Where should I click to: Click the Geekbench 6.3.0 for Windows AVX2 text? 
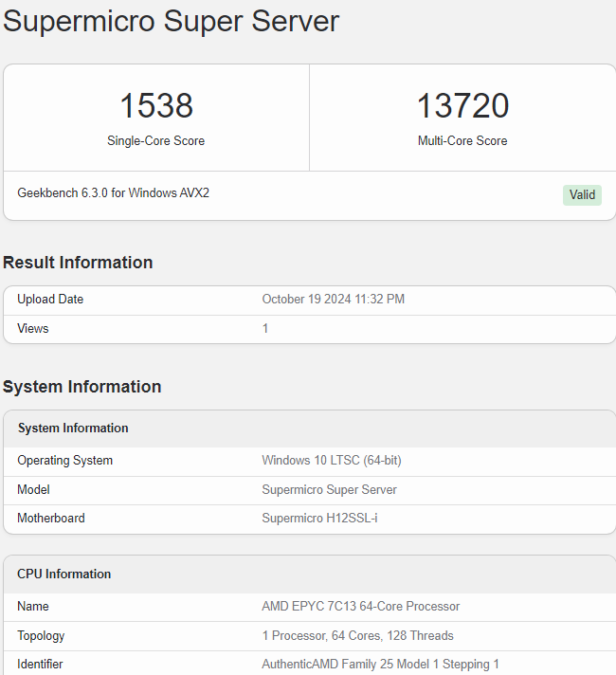(114, 193)
